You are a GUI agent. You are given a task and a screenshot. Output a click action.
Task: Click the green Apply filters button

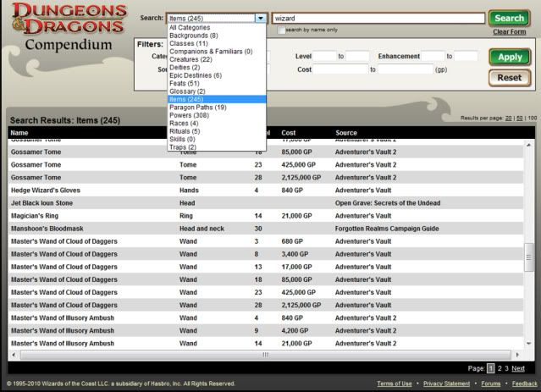pos(510,57)
